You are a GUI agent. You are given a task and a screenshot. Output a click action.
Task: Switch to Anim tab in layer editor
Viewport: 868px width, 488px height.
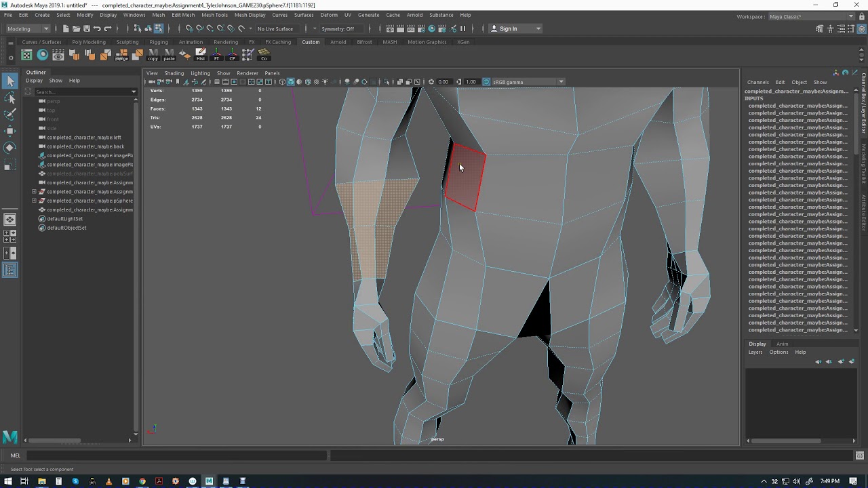(782, 344)
